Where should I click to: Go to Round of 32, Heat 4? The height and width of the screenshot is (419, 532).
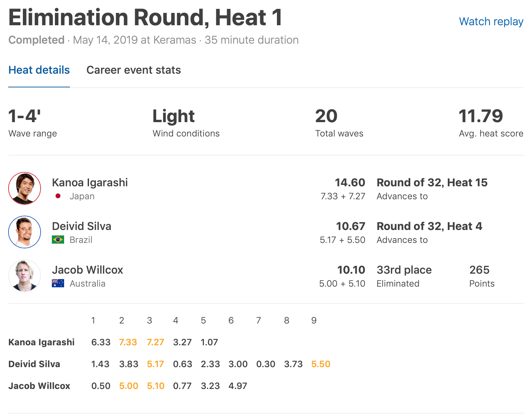(x=429, y=226)
